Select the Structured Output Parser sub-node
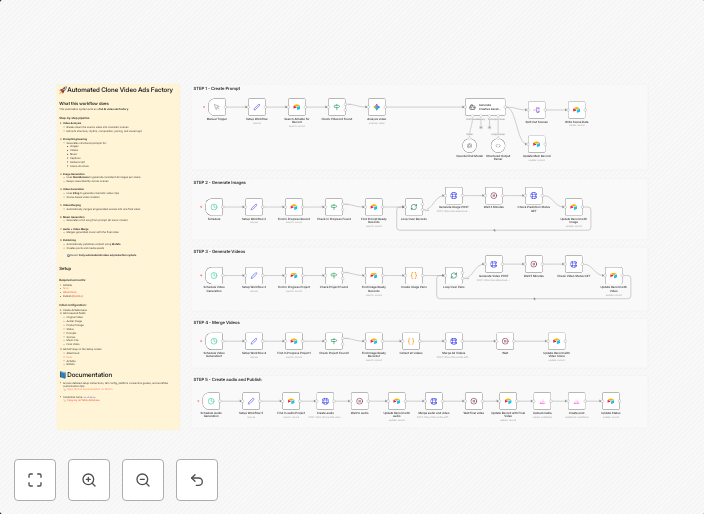704x514 pixels. 498,145
